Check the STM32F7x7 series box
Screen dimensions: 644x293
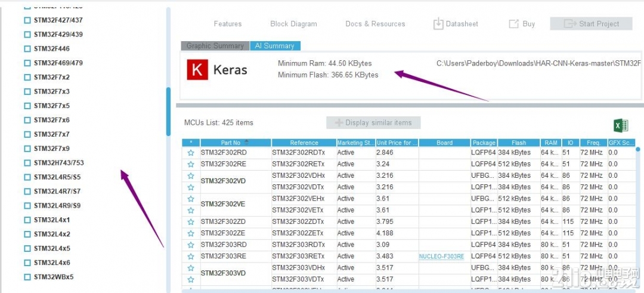click(27, 134)
